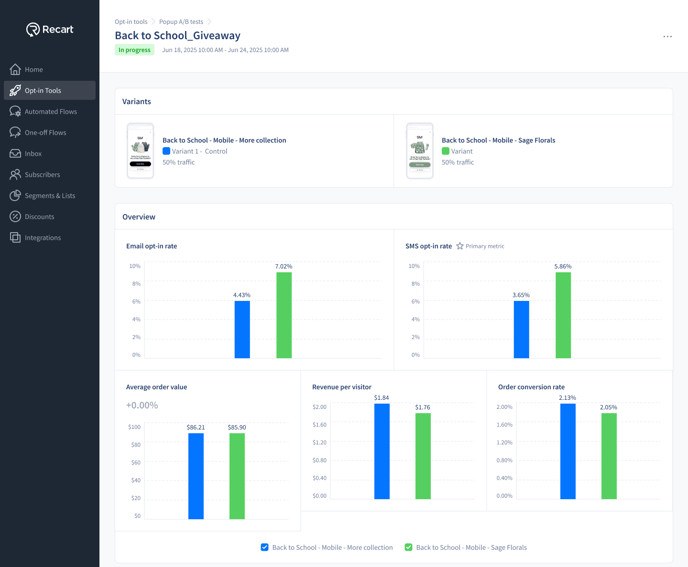The height and width of the screenshot is (567, 688).
Task: Click the One-off Flows icon
Action: [15, 133]
